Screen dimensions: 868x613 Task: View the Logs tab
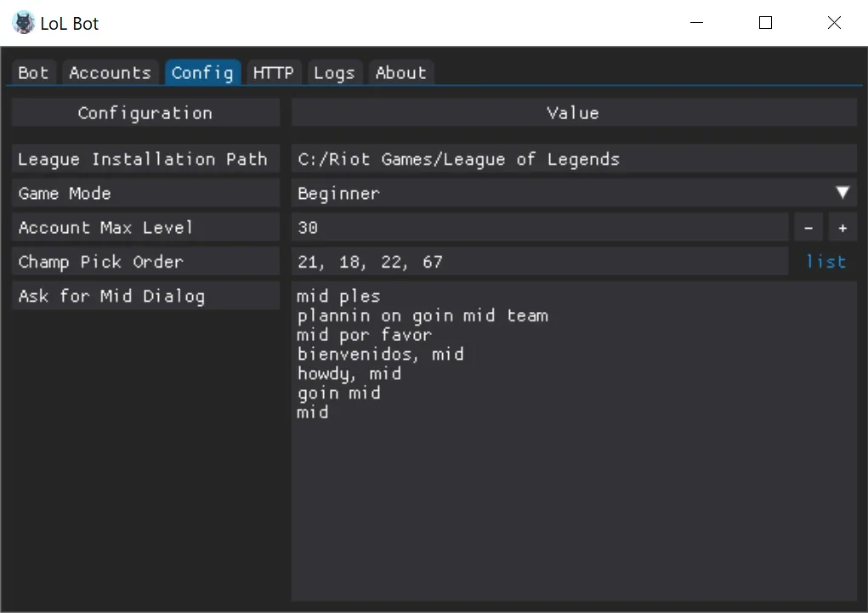[x=334, y=73]
